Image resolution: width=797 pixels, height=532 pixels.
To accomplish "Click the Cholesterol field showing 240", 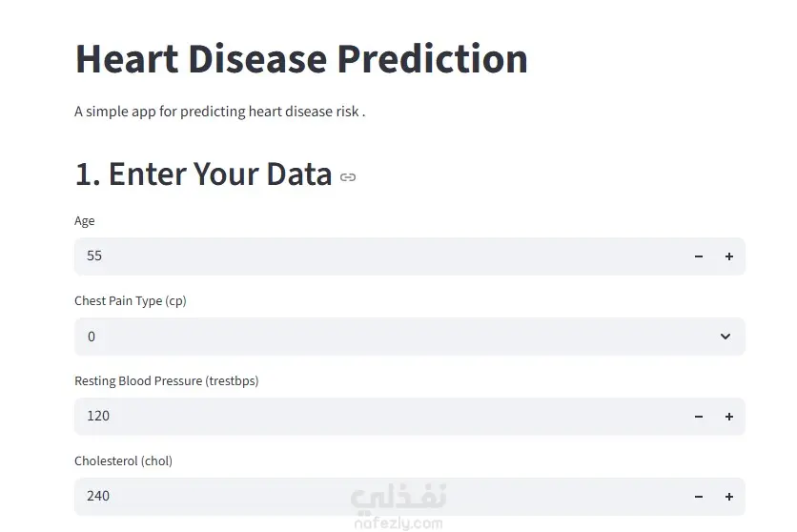I will [372, 497].
